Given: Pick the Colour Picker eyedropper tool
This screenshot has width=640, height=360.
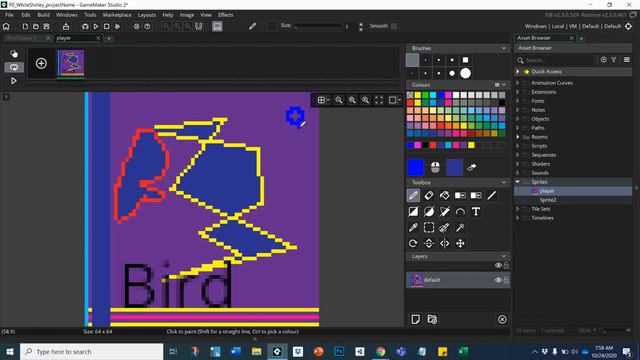Looking at the screenshot, I should coord(413,227).
